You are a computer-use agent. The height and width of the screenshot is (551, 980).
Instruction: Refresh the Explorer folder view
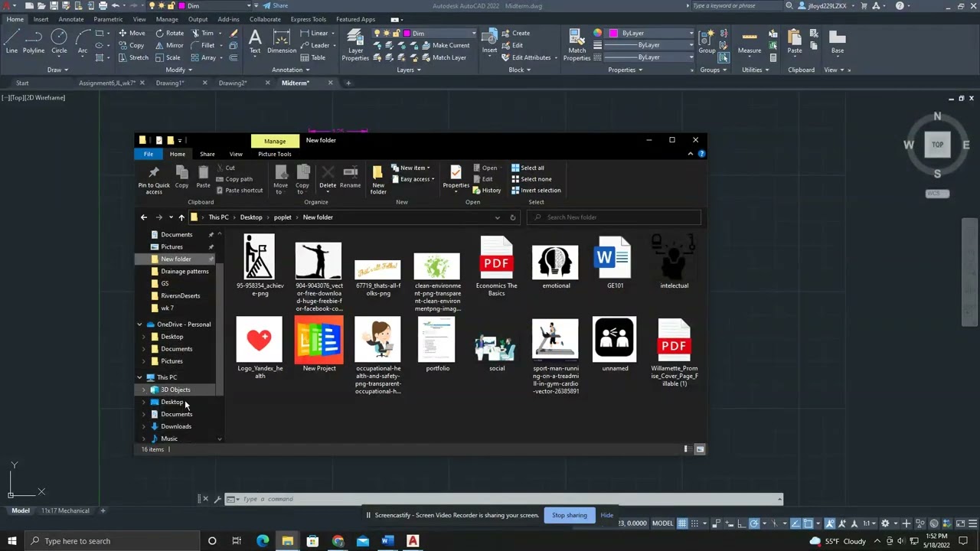(513, 217)
